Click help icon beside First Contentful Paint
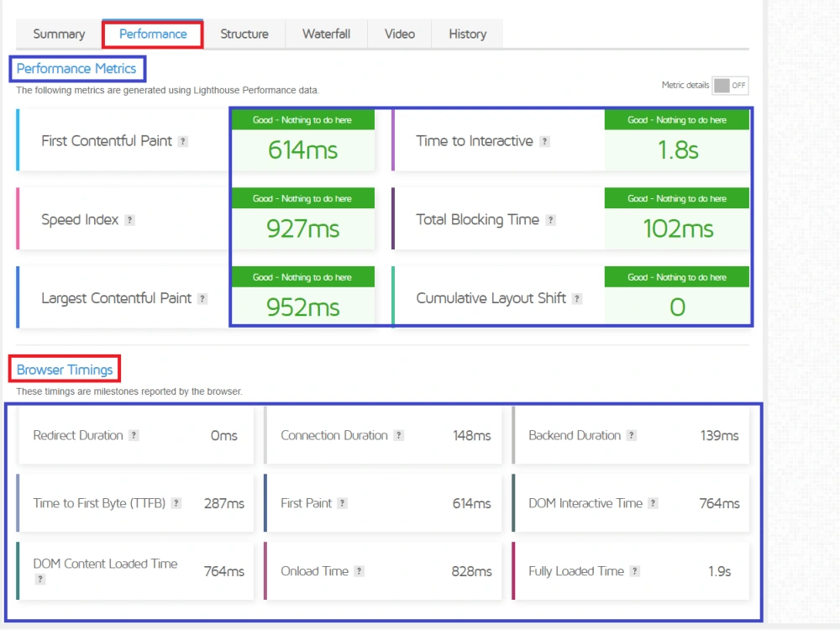Viewport: 840px width, 630px height. point(183,141)
